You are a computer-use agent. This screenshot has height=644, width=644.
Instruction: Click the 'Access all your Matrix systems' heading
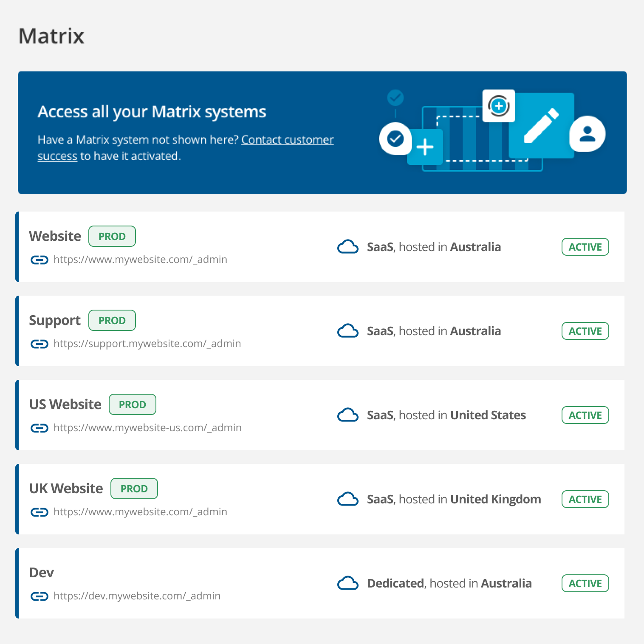point(152,112)
